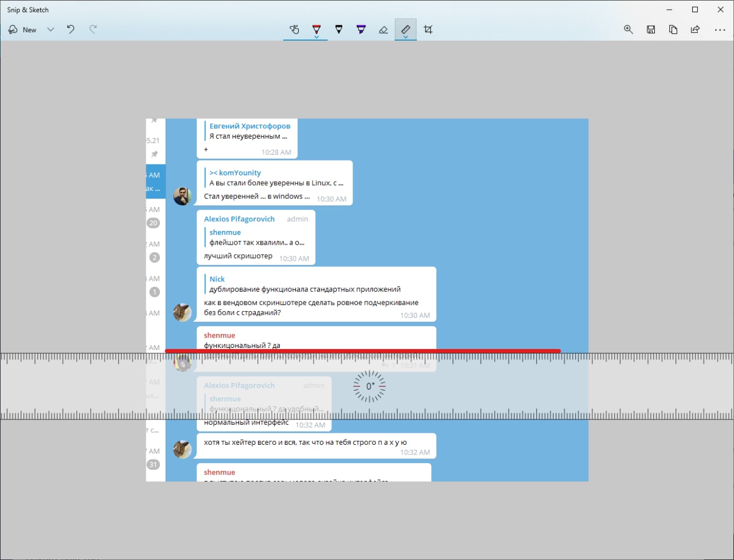
Task: Click the unread badge showing 20
Action: (153, 223)
